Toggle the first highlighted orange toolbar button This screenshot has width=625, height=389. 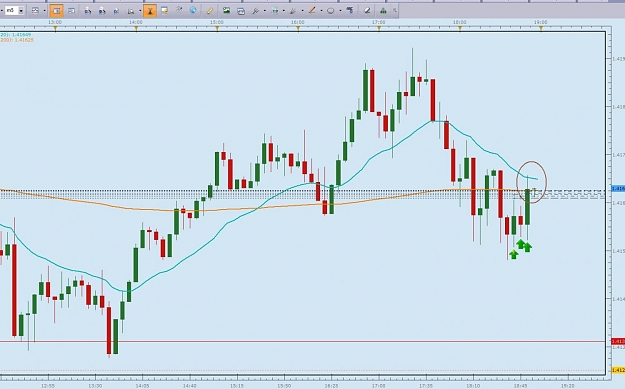coord(57,11)
